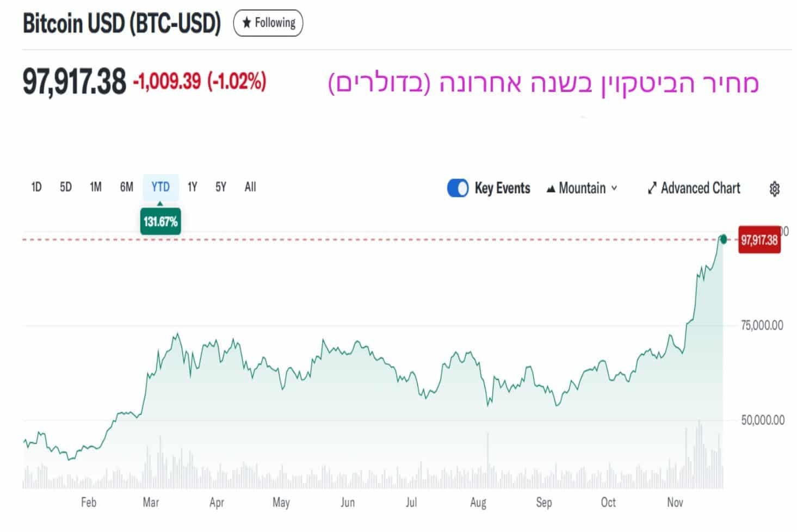Click the Following button
797x532 pixels.
point(268,23)
